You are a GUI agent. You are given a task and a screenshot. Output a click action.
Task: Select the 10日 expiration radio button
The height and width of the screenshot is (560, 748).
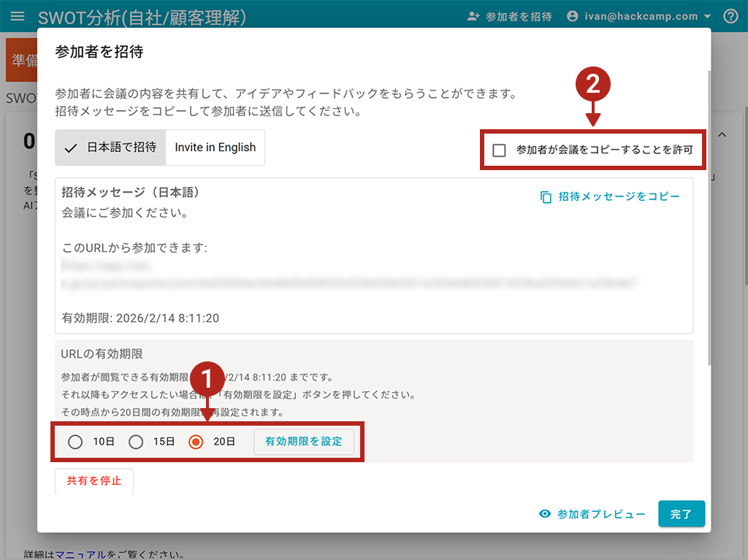click(75, 442)
